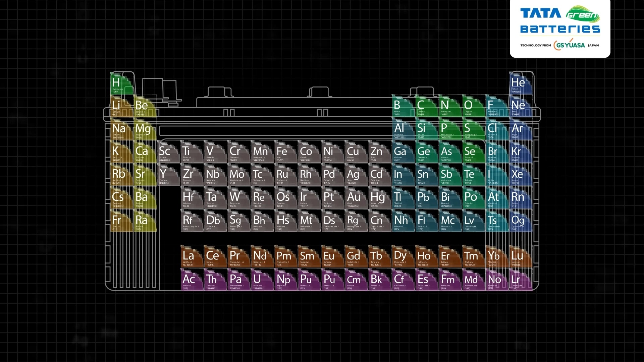Choose the Krypton (Kr) tile
The height and width of the screenshot is (362, 644).
521,152
